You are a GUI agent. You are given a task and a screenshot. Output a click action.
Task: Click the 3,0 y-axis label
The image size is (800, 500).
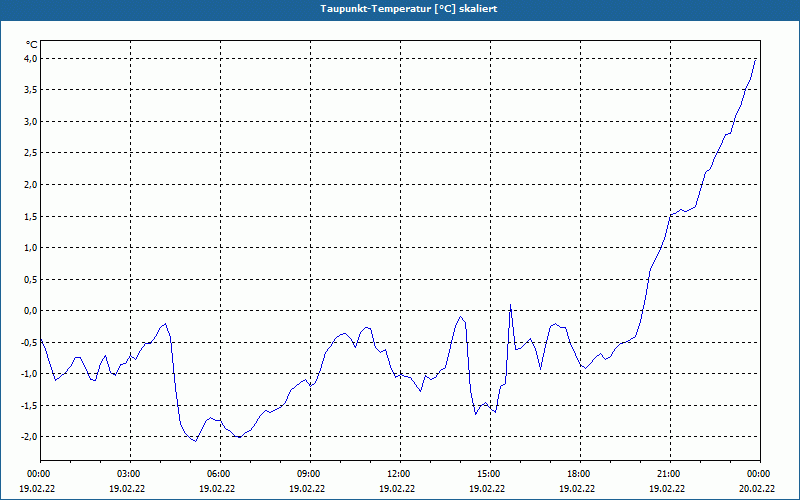click(31, 121)
